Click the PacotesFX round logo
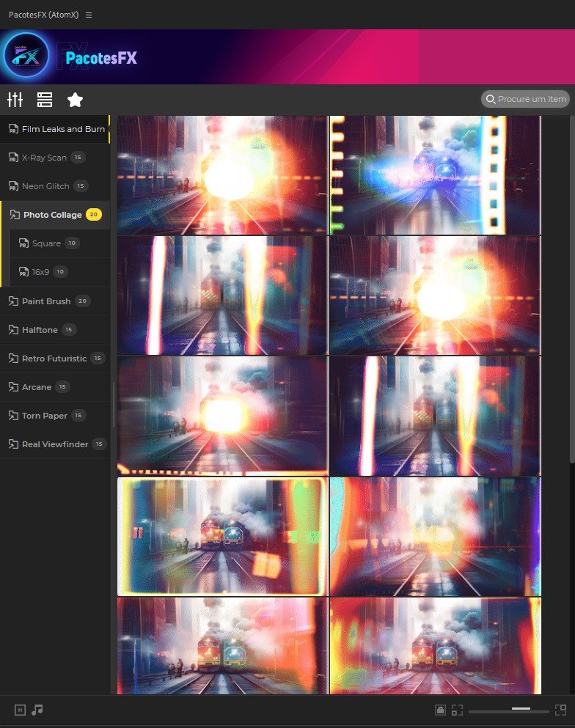575x728 pixels. click(x=26, y=56)
